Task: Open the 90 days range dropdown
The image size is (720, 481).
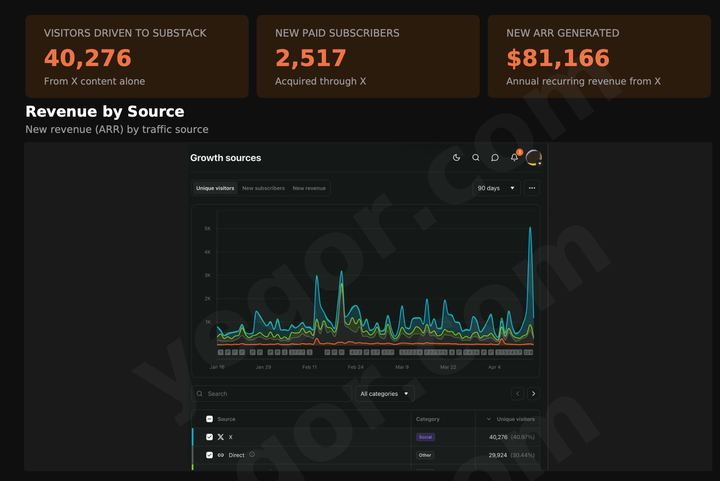Action: coord(496,188)
